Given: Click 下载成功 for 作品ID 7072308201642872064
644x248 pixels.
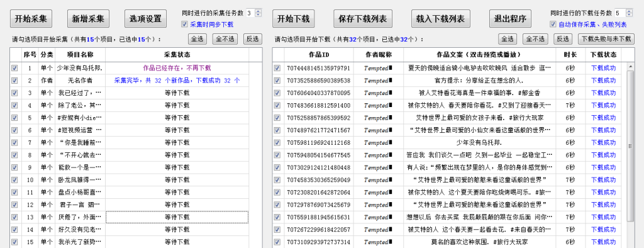Looking at the screenshot, I should (x=603, y=192).
